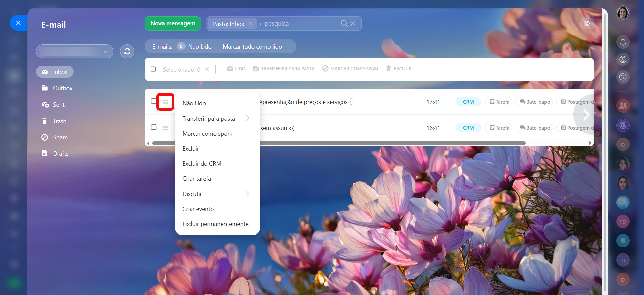Click the scrollbar left arrow
This screenshot has width=644, height=295.
coord(148,143)
